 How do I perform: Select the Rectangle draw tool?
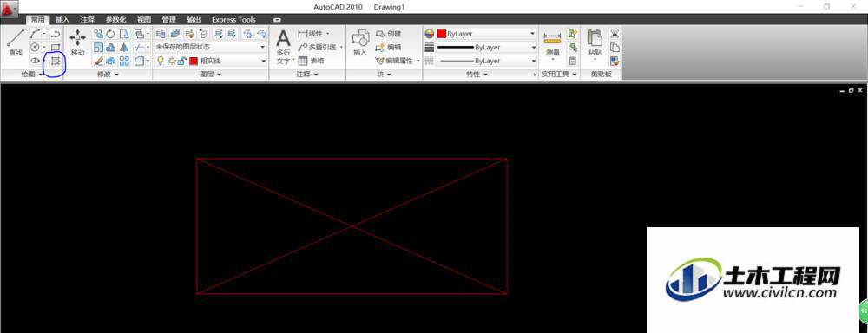[x=56, y=48]
